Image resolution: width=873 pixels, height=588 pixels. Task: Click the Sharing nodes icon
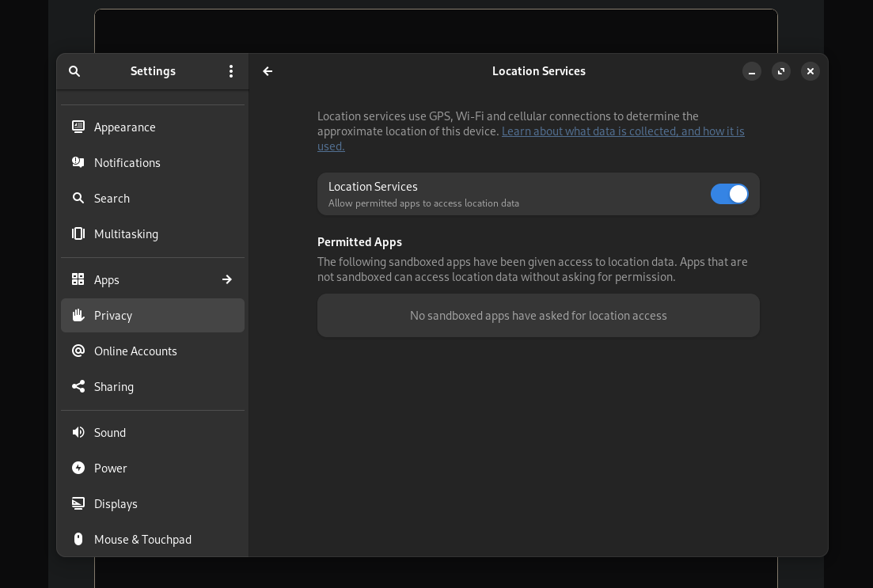point(78,386)
